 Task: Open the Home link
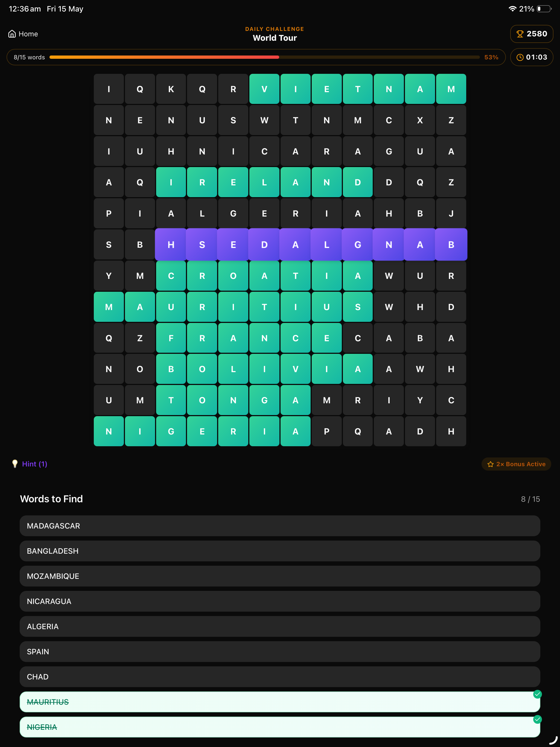tap(23, 34)
